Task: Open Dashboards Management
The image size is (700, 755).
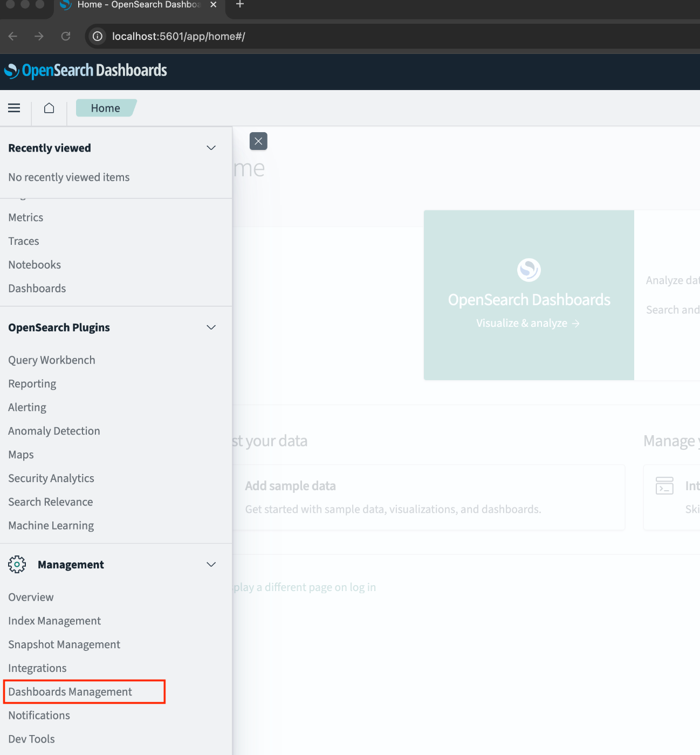Action: tap(70, 692)
